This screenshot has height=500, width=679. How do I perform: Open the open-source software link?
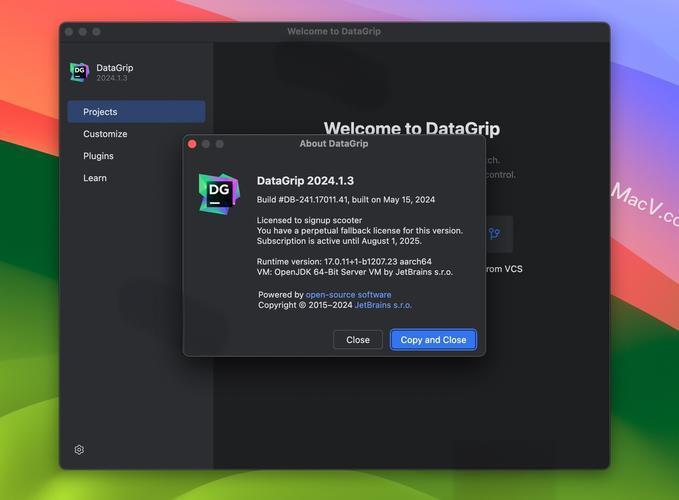point(348,295)
